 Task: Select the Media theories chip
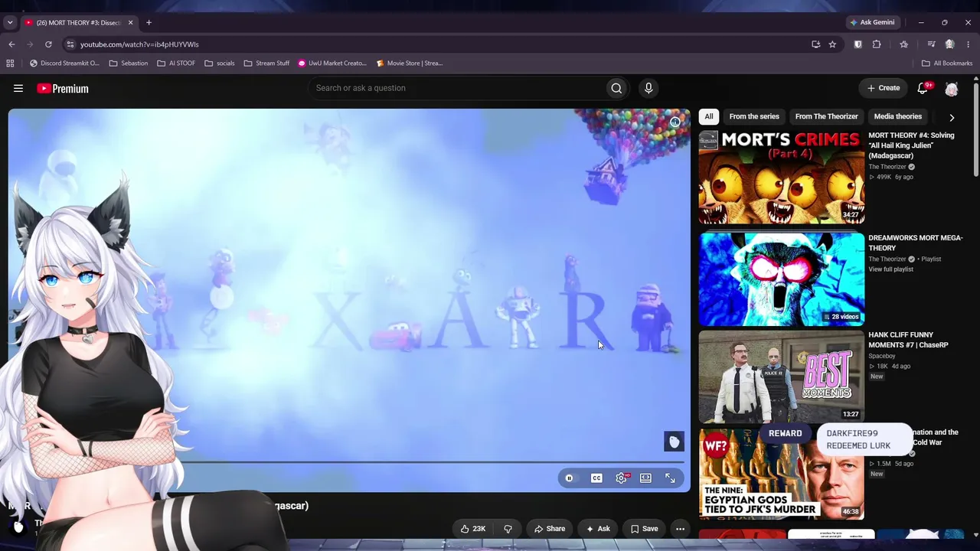tap(897, 116)
